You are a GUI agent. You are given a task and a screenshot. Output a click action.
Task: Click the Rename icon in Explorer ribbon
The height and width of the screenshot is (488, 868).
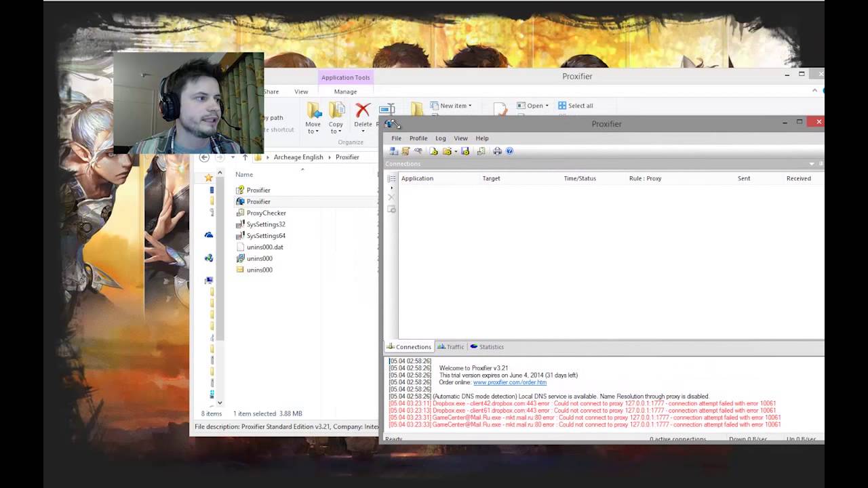click(387, 110)
